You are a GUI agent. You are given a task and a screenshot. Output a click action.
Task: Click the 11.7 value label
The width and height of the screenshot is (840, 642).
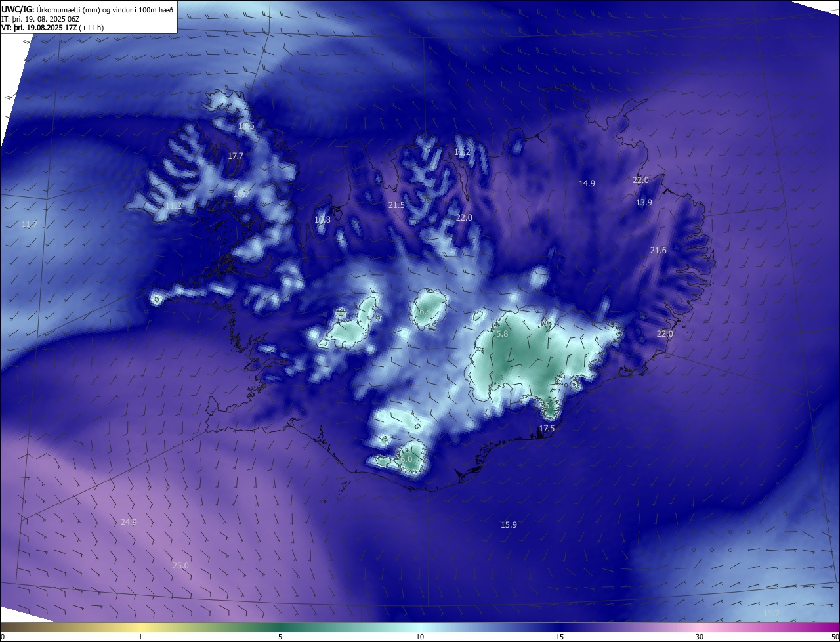(x=30, y=225)
